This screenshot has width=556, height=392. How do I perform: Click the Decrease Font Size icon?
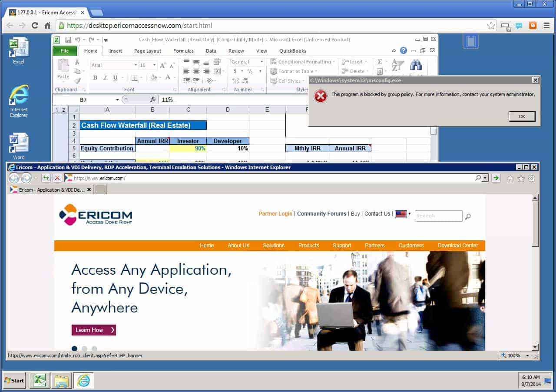point(172,65)
